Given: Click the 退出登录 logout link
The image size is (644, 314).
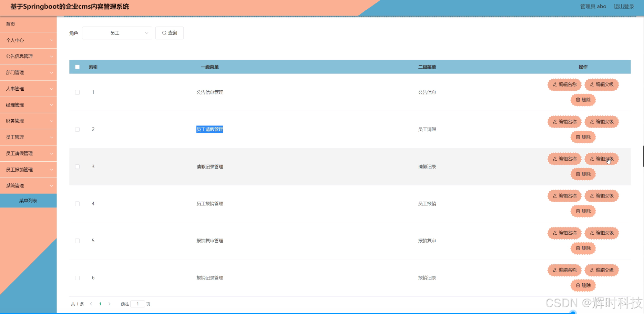Looking at the screenshot, I should point(624,6).
